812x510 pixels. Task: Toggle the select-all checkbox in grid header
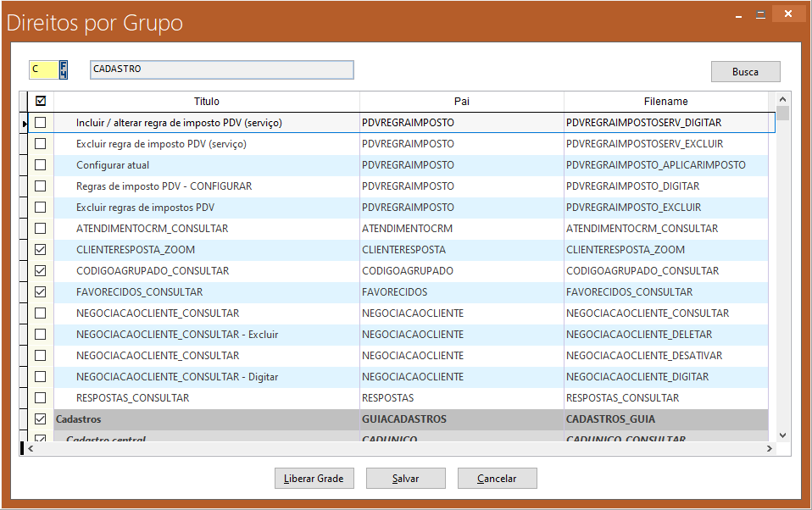[x=41, y=102]
